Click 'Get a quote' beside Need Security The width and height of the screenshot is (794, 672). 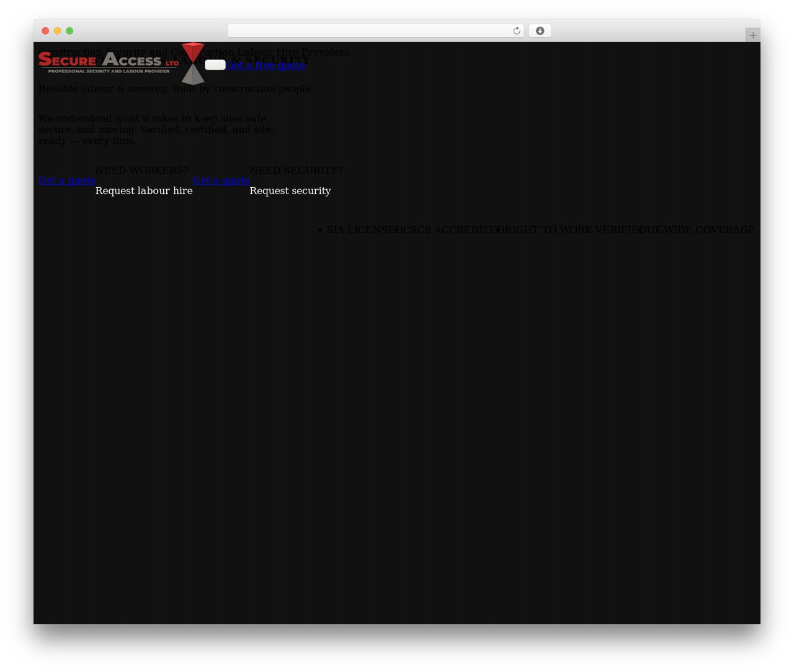(221, 180)
